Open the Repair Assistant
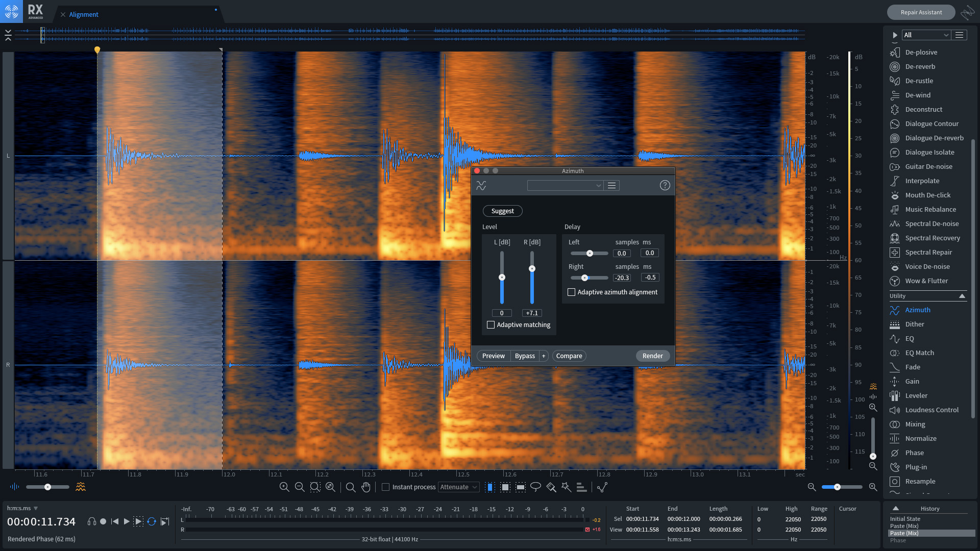 tap(921, 12)
